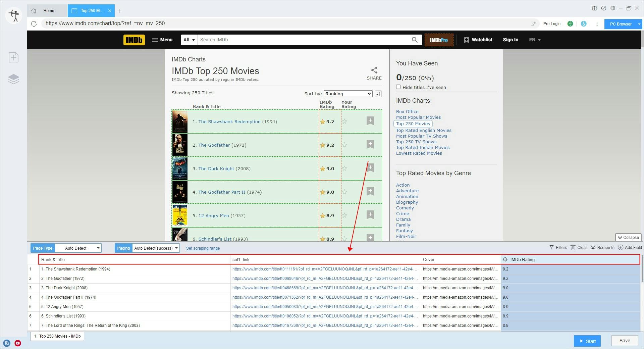Open the IMDb Menu
644x349 pixels.
coord(162,40)
